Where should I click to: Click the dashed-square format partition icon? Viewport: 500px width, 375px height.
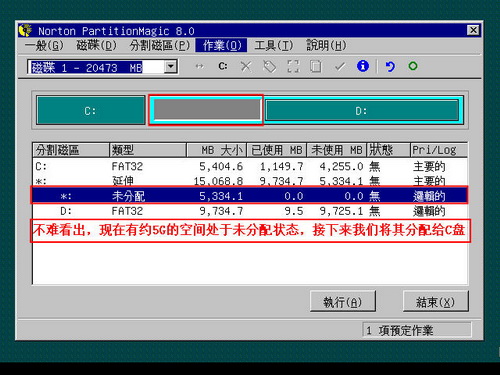click(x=293, y=66)
